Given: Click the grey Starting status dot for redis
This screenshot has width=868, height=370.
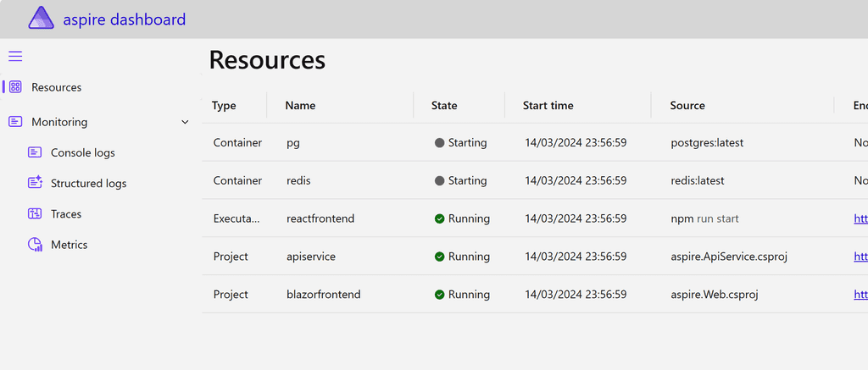Looking at the screenshot, I should 440,181.
